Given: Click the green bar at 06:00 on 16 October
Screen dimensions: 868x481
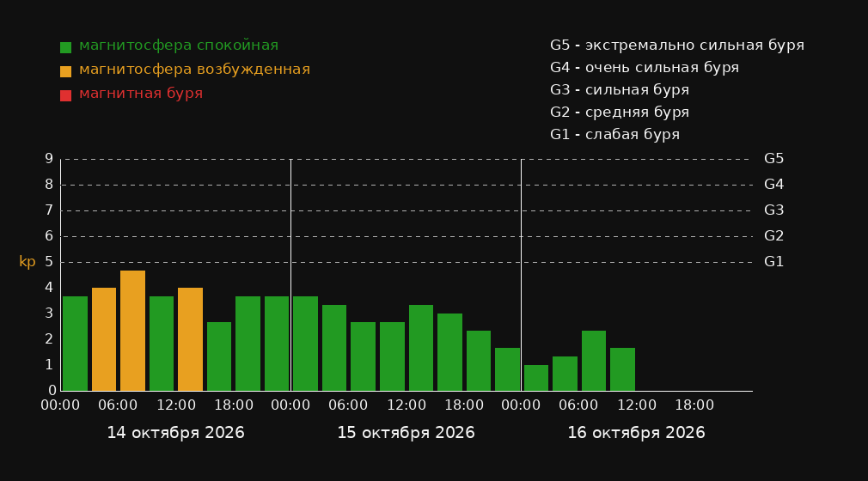Looking at the screenshot, I should click(x=594, y=361).
